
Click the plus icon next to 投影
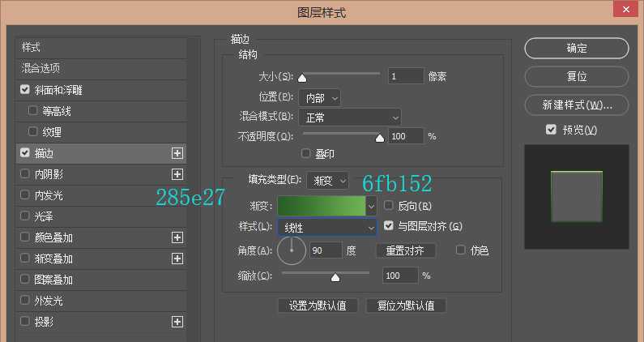[177, 322]
